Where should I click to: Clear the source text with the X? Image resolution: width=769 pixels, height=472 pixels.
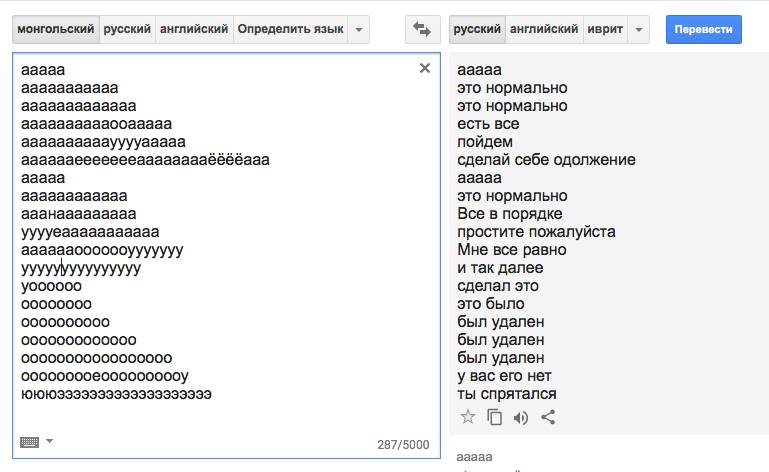[425, 68]
